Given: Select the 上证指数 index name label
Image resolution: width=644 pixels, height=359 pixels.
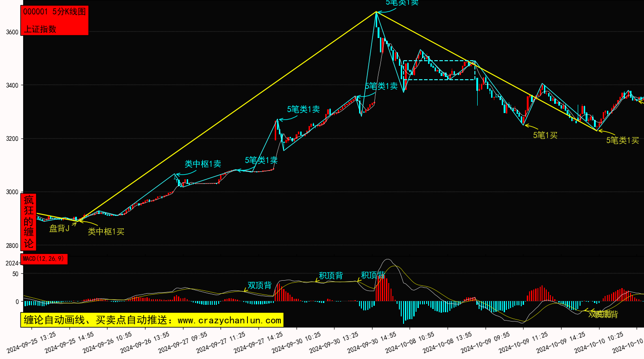Looking at the screenshot, I should click(40, 29).
